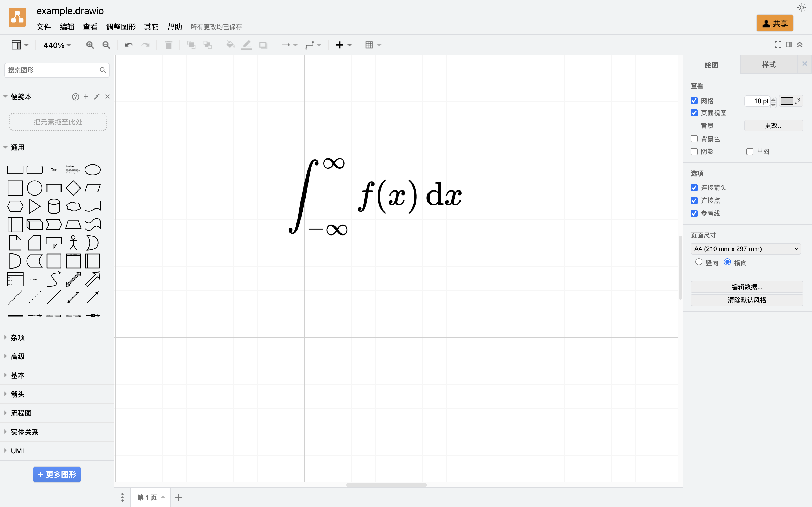The width and height of the screenshot is (812, 507).
Task: Select the cylinder shape in the 通用 palette
Action: (54, 206)
